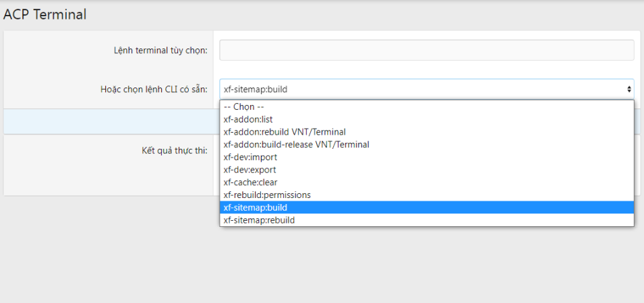Select the highlighted xf-sitemap:build option
Viewport: 644px width, 303px height.
click(256, 207)
